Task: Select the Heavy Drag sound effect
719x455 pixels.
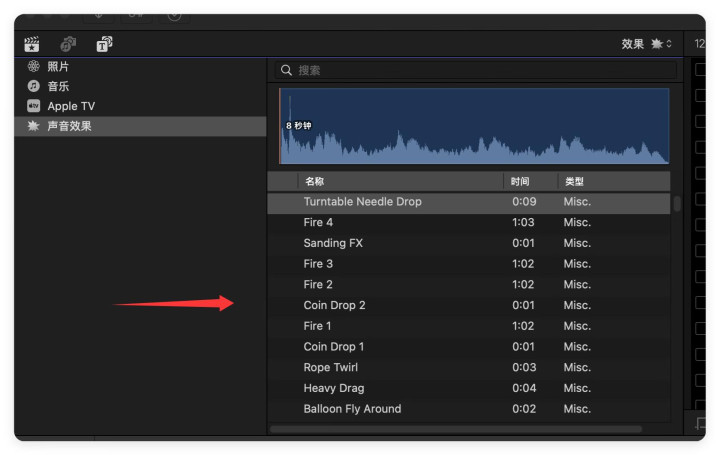Action: [469, 388]
